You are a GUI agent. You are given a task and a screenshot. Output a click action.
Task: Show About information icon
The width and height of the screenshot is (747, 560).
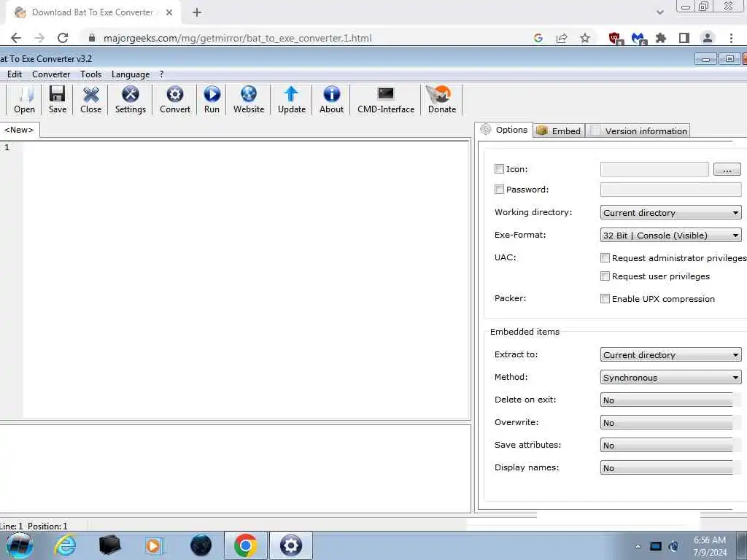(x=332, y=99)
